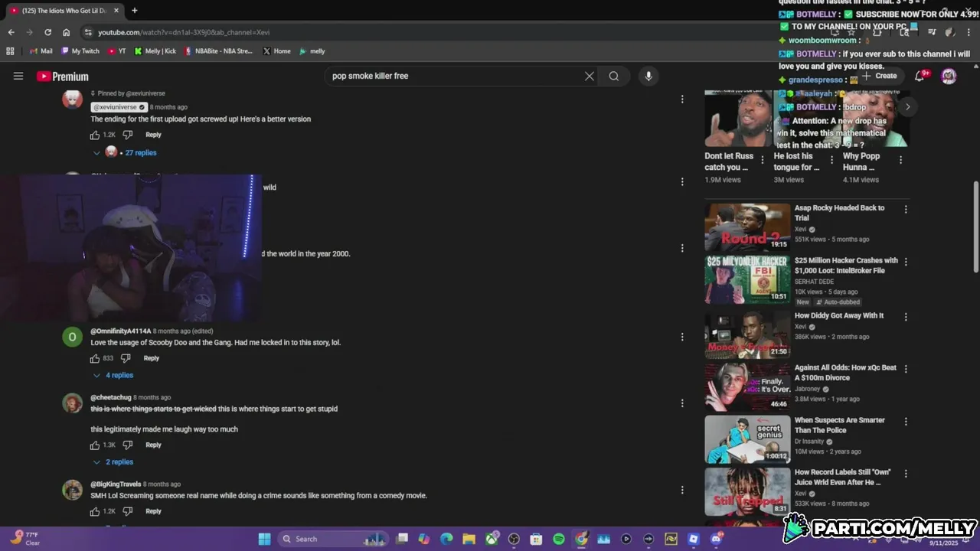Open the apps grid in bookmarks bar
Viewport: 980px width, 551px height.
coord(10,51)
